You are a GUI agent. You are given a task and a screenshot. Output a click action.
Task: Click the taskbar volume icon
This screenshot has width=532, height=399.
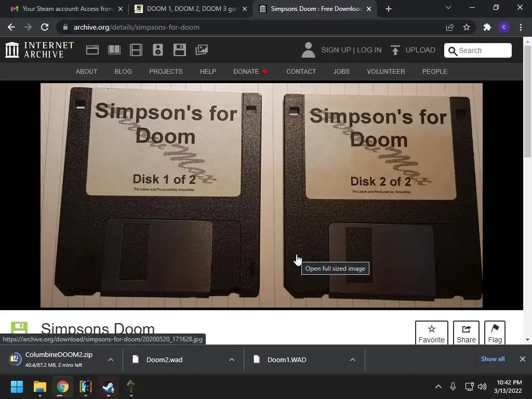click(x=482, y=387)
